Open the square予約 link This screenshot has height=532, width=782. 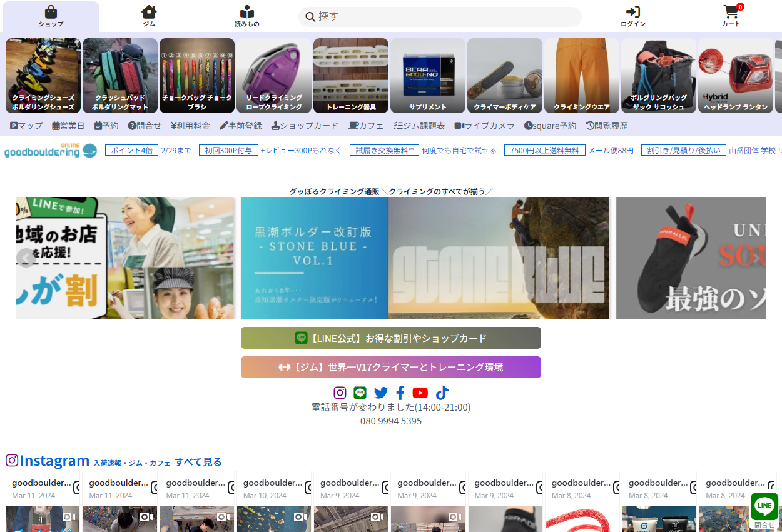[550, 126]
